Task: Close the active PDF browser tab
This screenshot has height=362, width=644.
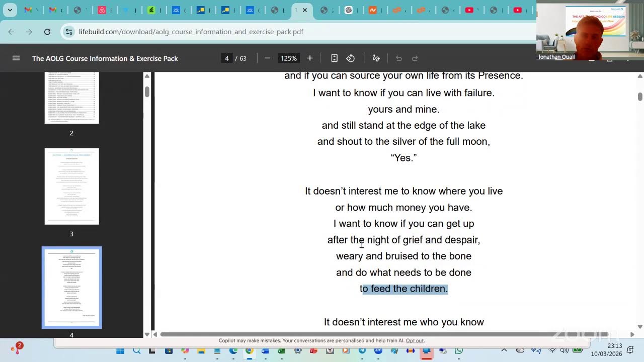Action: point(305,10)
